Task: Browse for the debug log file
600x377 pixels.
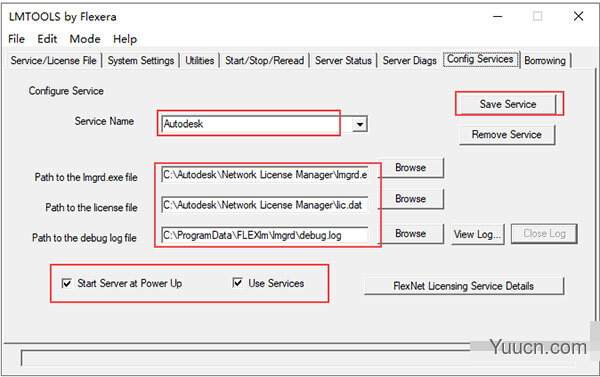Action: [x=411, y=233]
